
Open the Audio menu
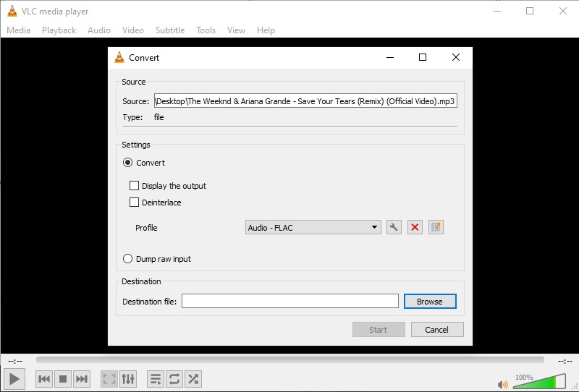tap(99, 30)
